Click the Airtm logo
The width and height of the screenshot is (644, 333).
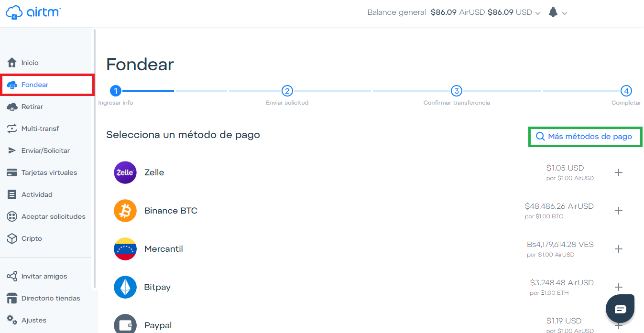33,12
